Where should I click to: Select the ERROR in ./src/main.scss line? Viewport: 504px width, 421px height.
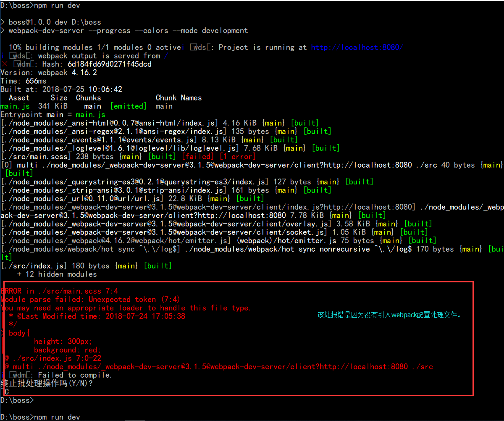tap(59, 291)
